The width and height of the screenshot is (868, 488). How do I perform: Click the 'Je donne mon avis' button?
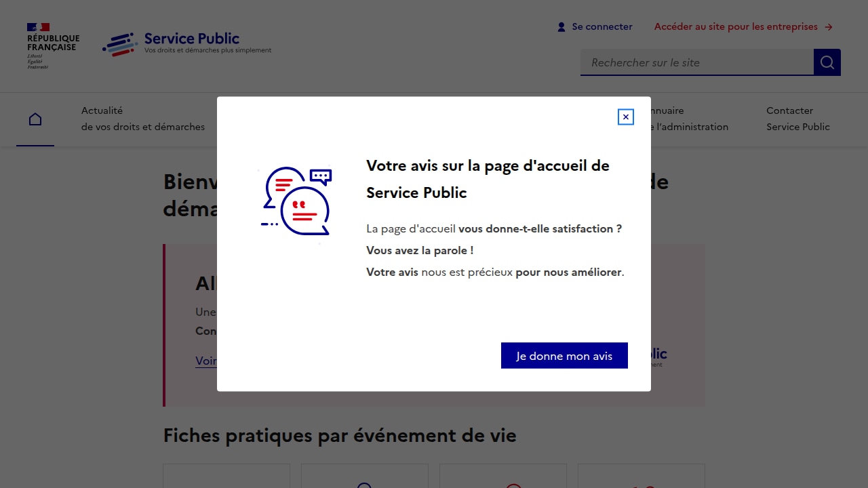point(564,356)
